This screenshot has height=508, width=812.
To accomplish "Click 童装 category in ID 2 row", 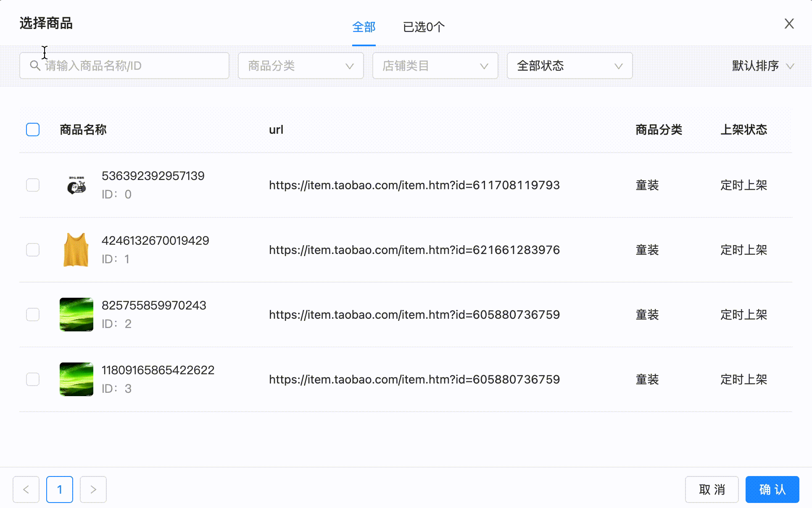I will pyautogui.click(x=647, y=315).
